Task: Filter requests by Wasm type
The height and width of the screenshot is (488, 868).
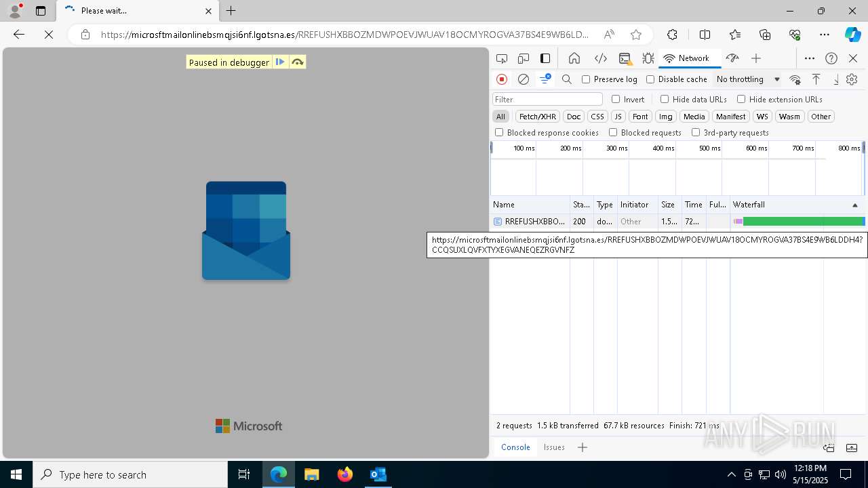Action: pos(789,117)
